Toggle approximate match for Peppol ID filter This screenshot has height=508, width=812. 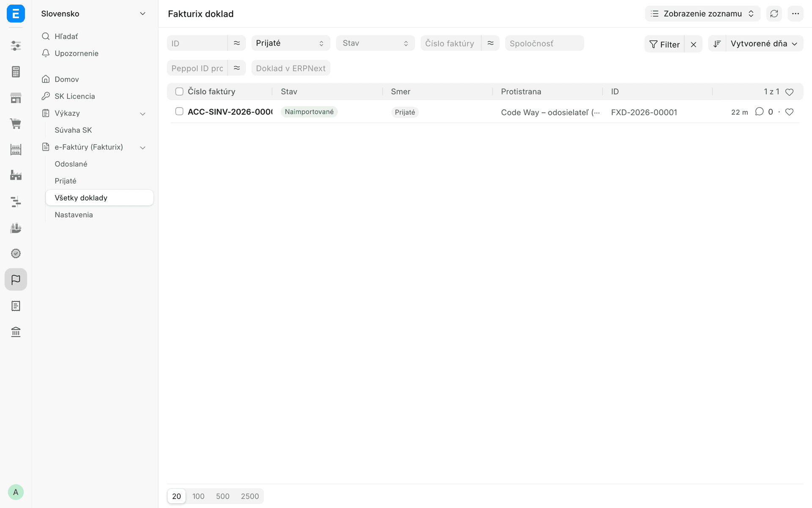click(237, 68)
